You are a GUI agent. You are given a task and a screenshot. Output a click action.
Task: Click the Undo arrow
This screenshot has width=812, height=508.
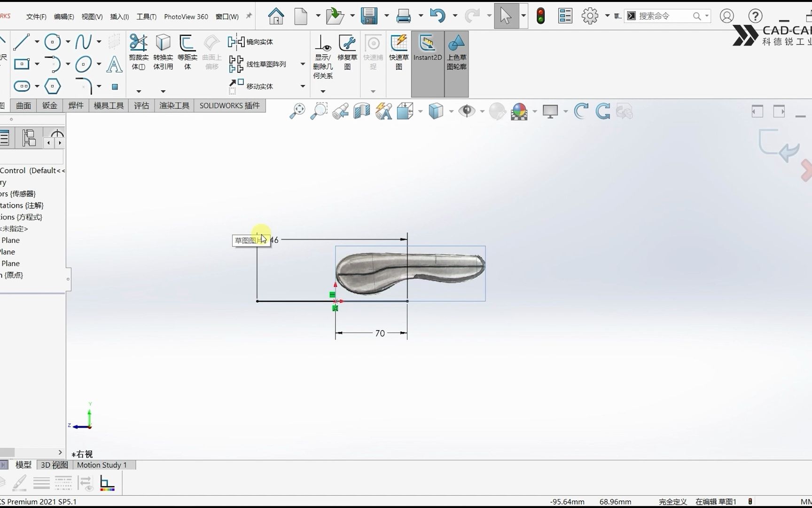(437, 16)
